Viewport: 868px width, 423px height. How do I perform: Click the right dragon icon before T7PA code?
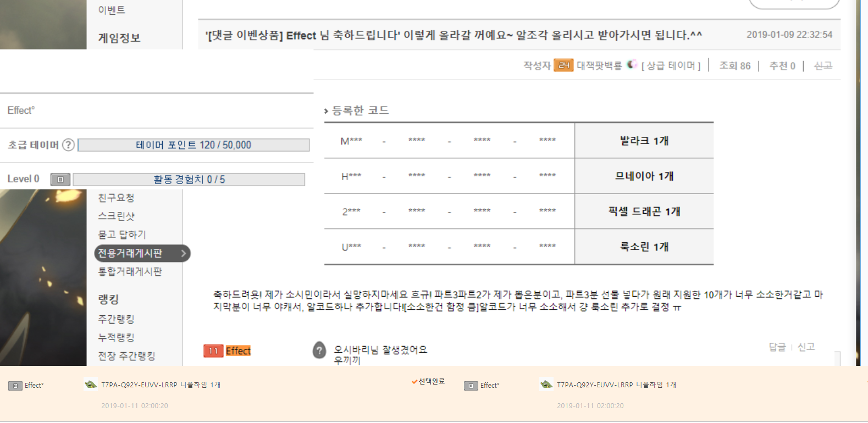(546, 385)
